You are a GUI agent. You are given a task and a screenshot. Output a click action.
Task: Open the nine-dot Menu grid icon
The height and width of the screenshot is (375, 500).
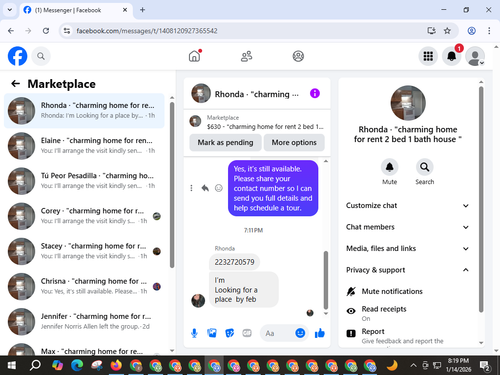[428, 56]
